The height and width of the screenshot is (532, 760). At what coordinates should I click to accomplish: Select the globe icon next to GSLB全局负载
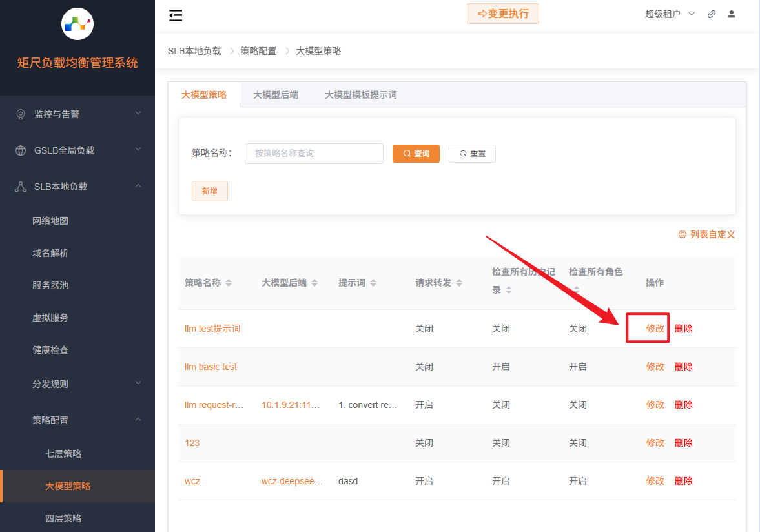pyautogui.click(x=22, y=150)
